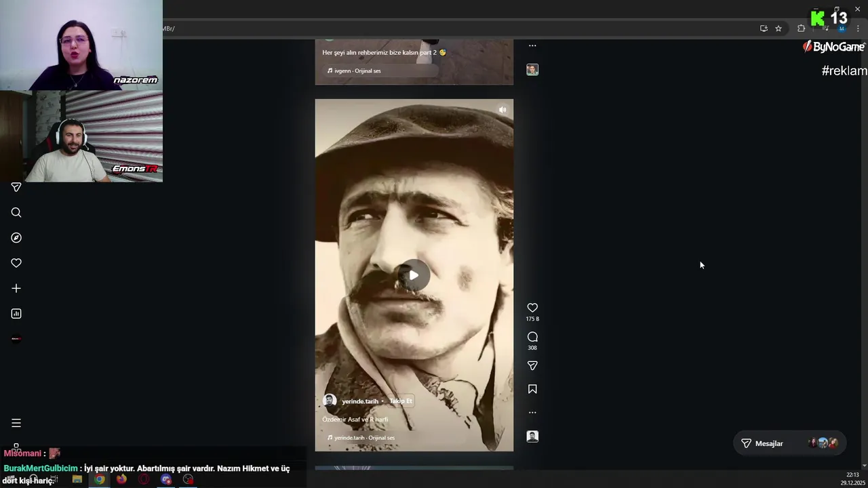Like the yerinde.tarih reel
This screenshot has width=868, height=488.
tap(532, 308)
